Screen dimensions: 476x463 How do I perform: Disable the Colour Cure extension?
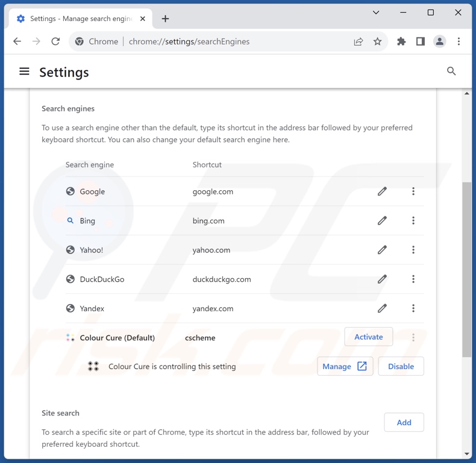point(401,367)
